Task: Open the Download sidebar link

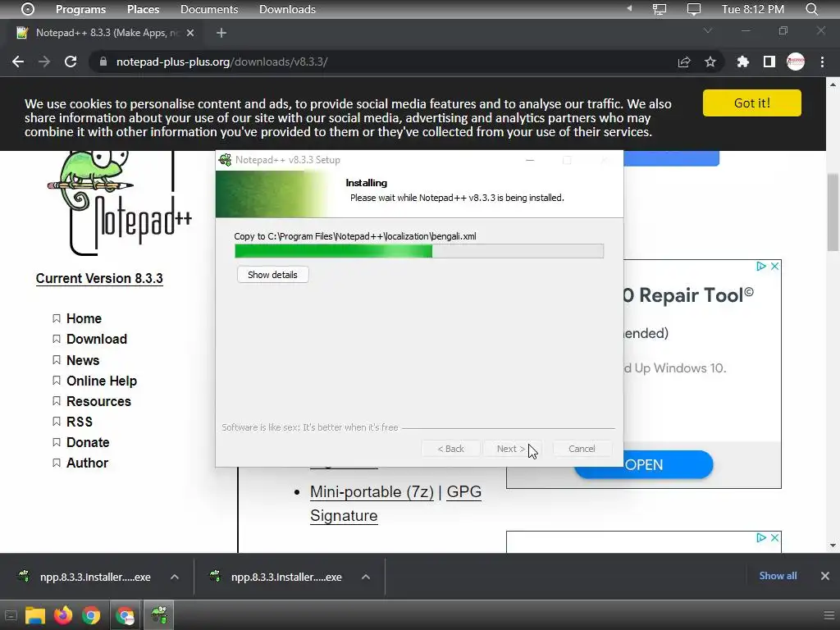Action: tap(97, 339)
